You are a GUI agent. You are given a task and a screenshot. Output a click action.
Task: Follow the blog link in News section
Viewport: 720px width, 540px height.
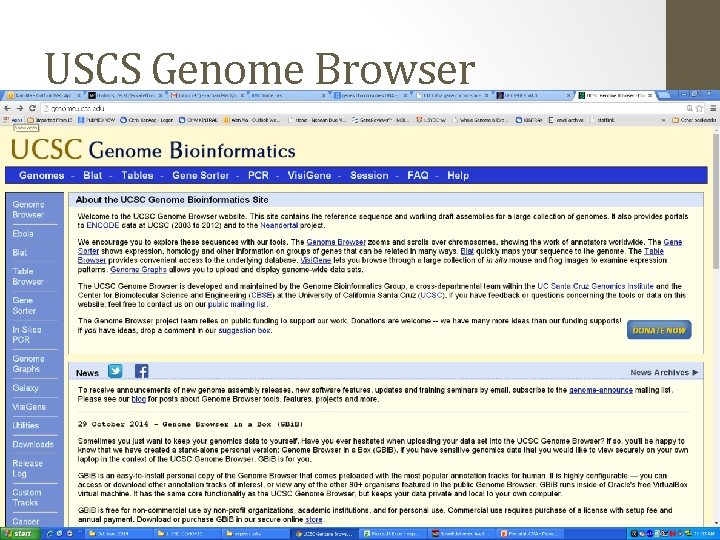(139, 399)
